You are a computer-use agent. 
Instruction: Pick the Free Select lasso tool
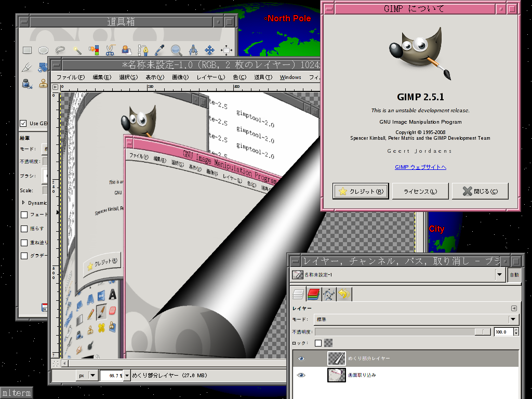click(x=60, y=50)
